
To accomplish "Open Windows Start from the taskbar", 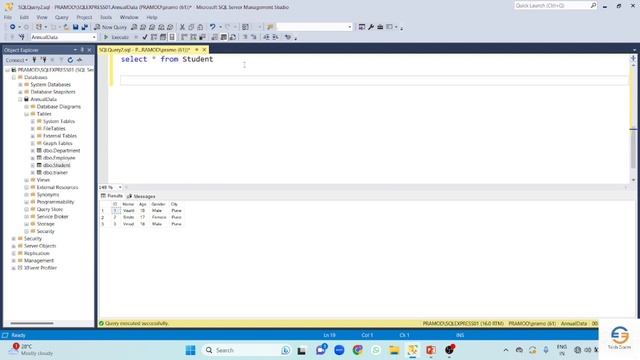I will [x=190, y=350].
